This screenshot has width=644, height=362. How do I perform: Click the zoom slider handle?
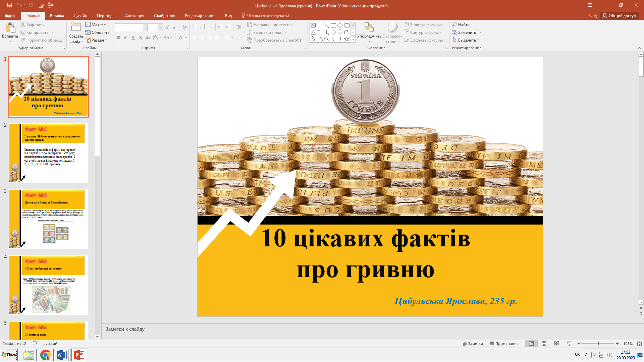598,344
